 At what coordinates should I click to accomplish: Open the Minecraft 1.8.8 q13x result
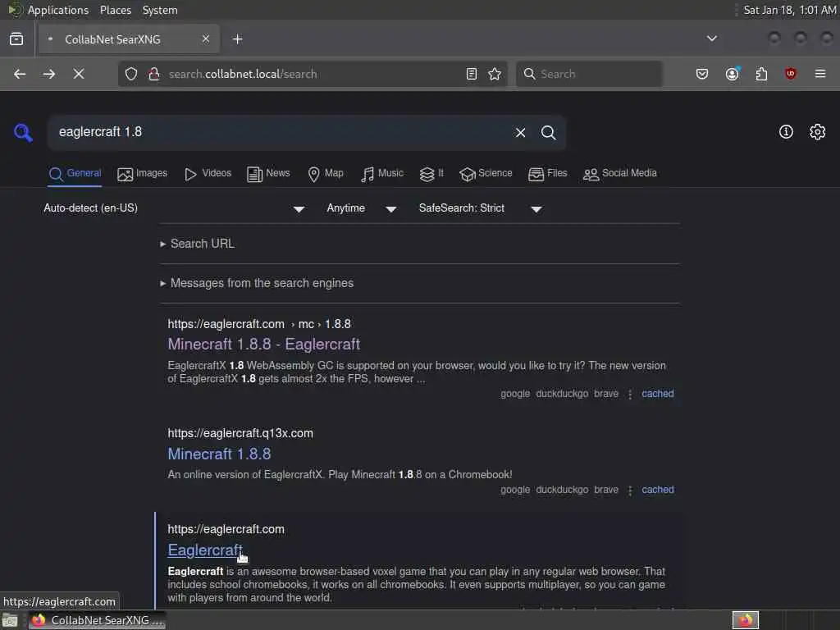click(x=219, y=454)
